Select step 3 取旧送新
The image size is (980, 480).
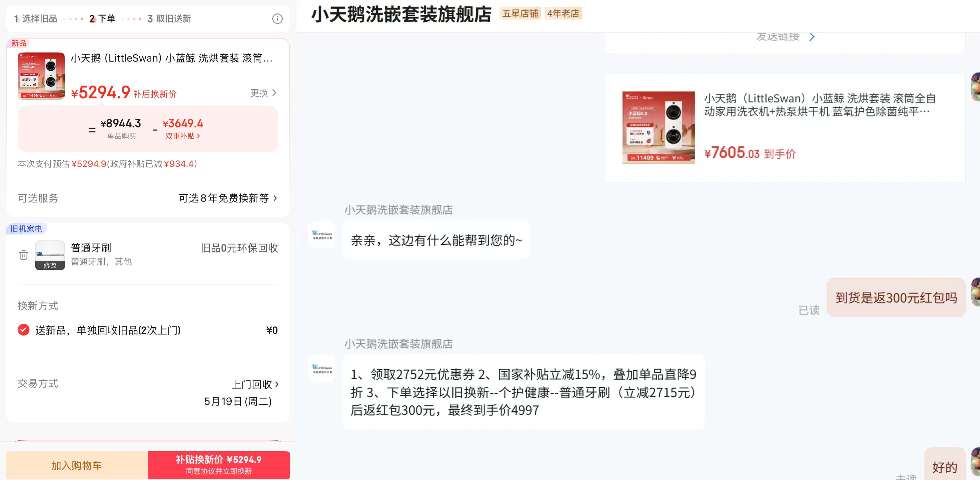[x=169, y=19]
